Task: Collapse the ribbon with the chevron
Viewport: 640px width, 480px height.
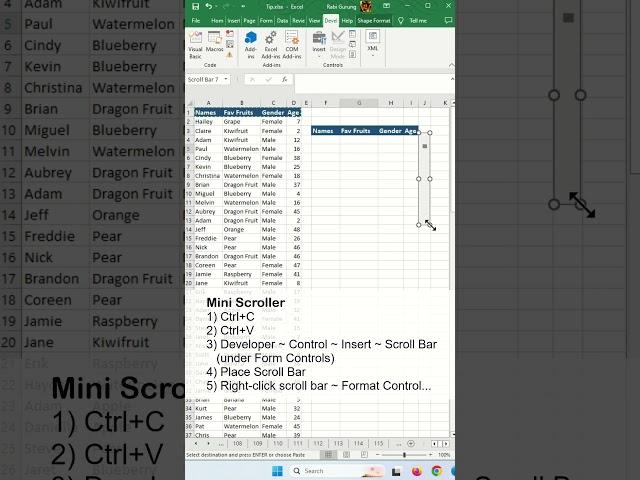Action: [x=451, y=65]
